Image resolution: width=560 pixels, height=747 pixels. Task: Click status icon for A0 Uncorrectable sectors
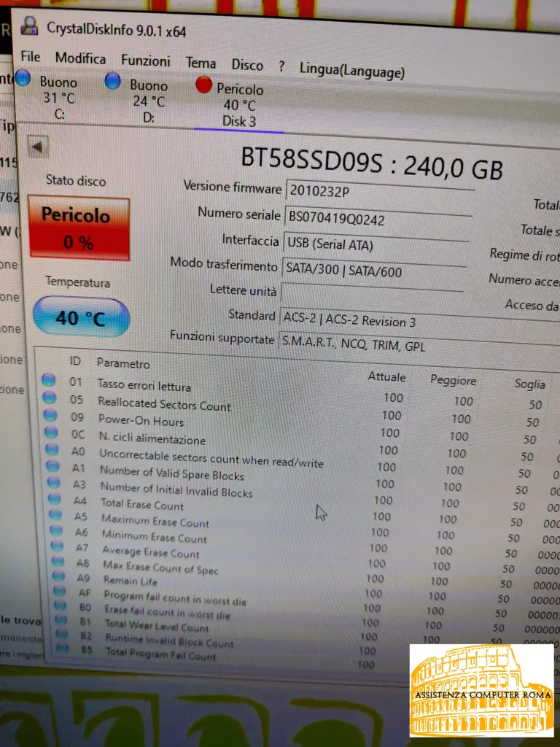52,449
